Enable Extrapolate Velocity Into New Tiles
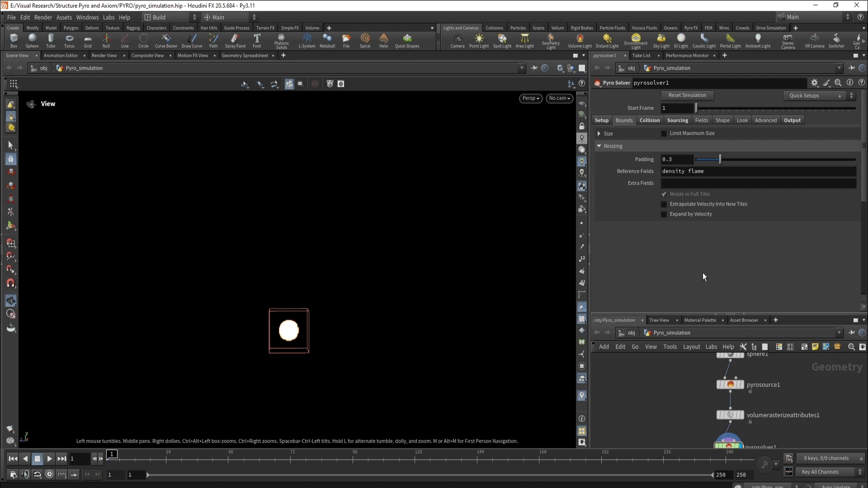 tap(664, 204)
